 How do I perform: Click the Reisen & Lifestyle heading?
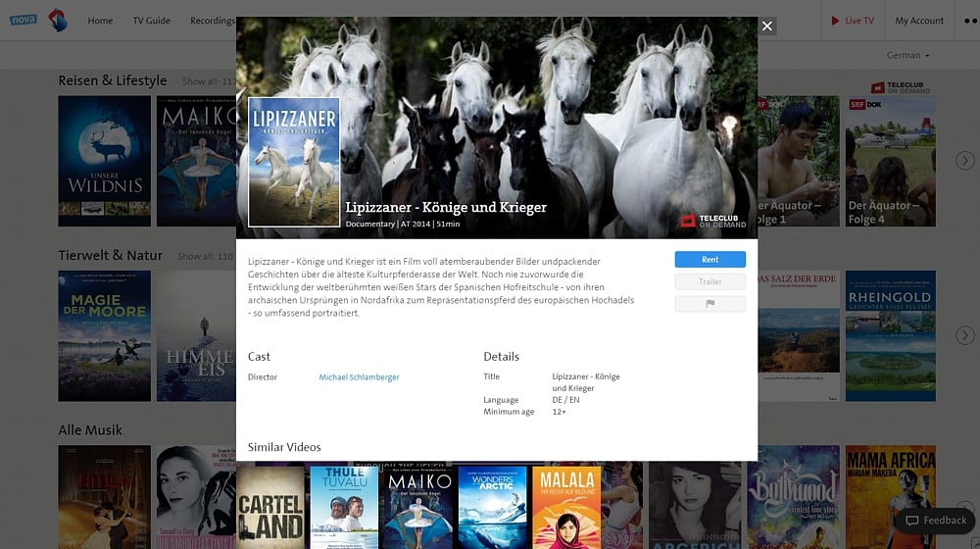pyautogui.click(x=113, y=80)
